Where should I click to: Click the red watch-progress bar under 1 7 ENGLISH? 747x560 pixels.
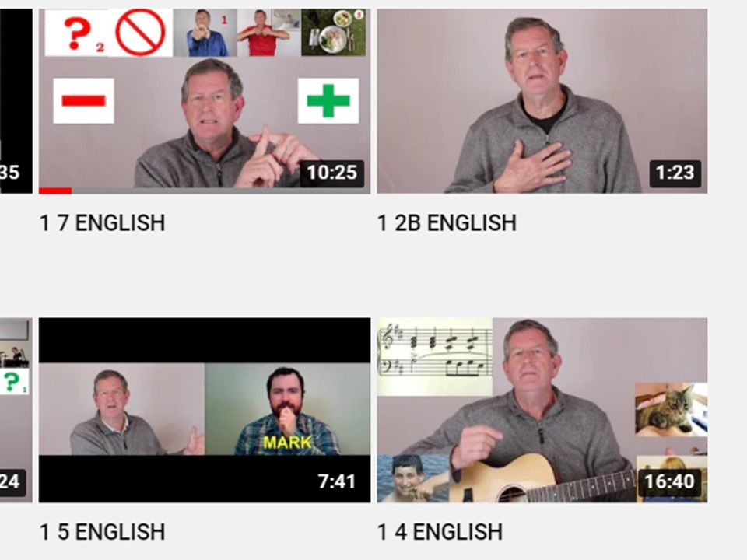tap(55, 191)
